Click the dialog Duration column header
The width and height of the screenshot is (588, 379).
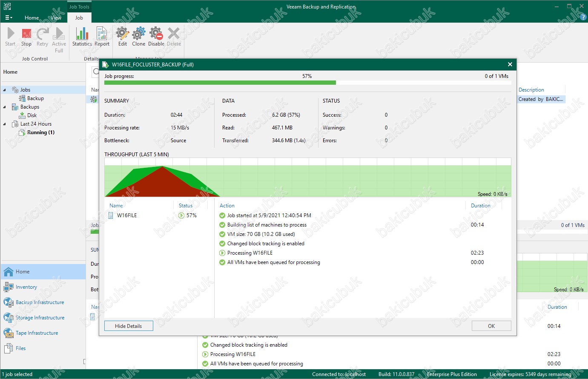pyautogui.click(x=481, y=206)
